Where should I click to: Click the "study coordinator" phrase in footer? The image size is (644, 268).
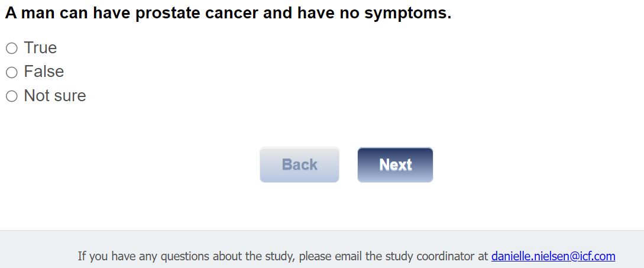[x=430, y=256]
